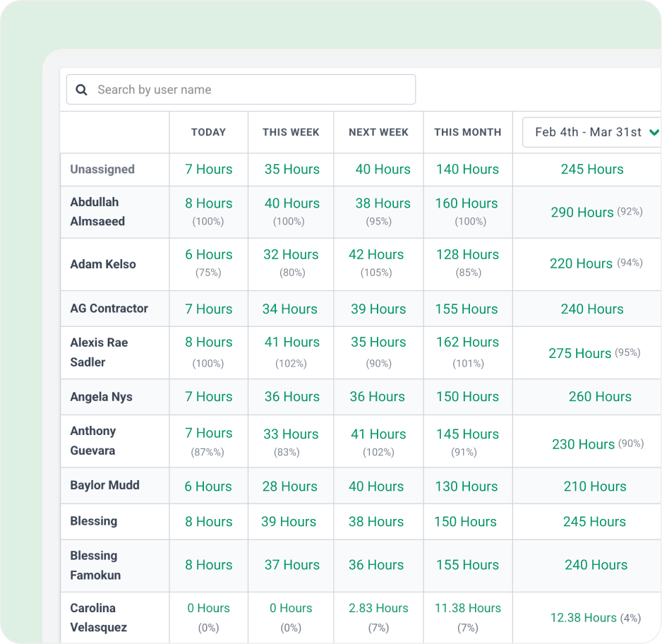The width and height of the screenshot is (662, 644).
Task: Click Baylor Mudd's 130 Hours this month
Action: click(467, 487)
